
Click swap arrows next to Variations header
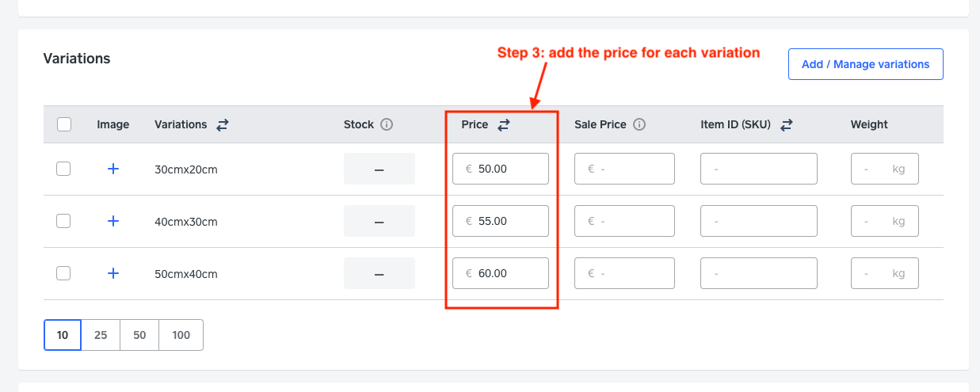pyautogui.click(x=223, y=124)
